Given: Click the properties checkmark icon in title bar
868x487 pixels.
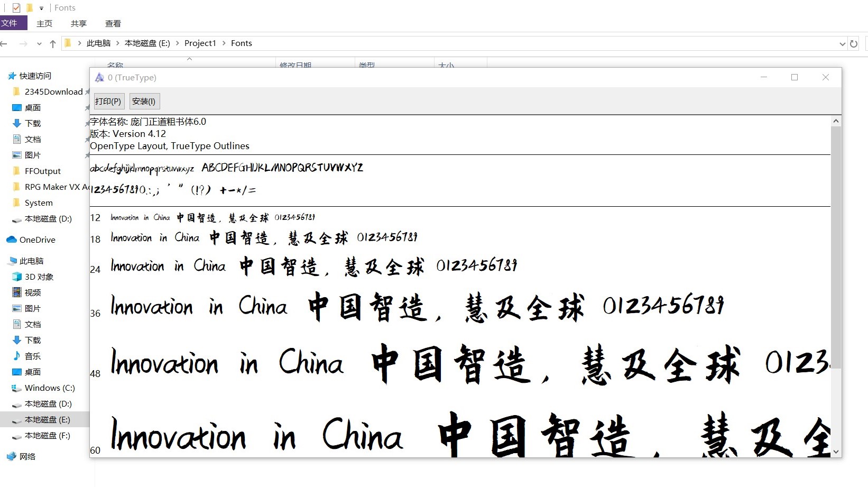Looking at the screenshot, I should [x=16, y=8].
